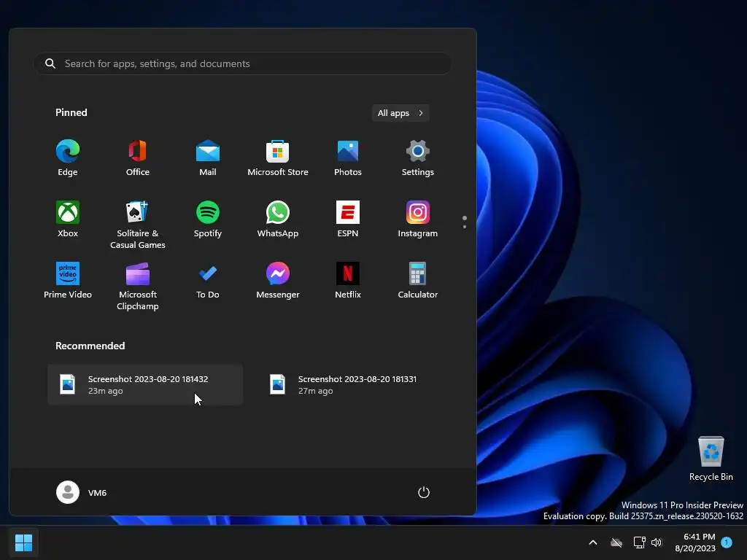Click the Start menu search box
Screen dimensions: 747x560
coord(242,63)
